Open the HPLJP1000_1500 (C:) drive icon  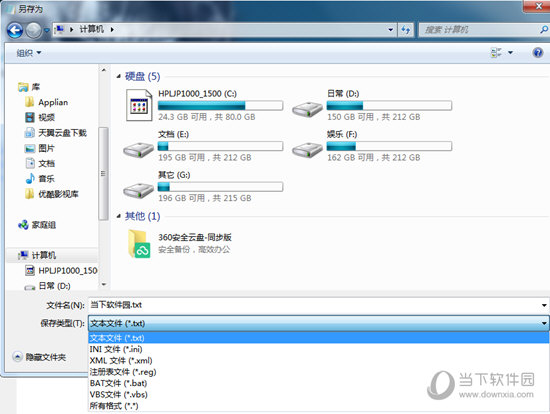[139, 105]
